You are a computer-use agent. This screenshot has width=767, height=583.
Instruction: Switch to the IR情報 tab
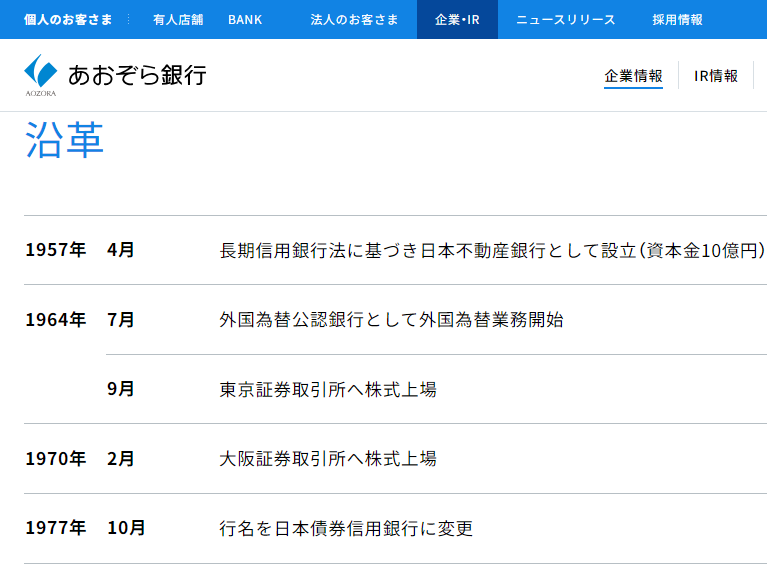[716, 76]
